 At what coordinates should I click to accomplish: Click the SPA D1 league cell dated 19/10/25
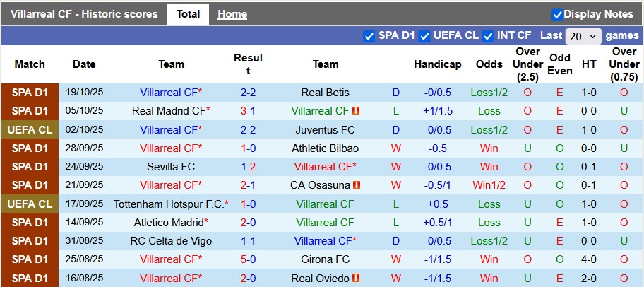(30, 93)
